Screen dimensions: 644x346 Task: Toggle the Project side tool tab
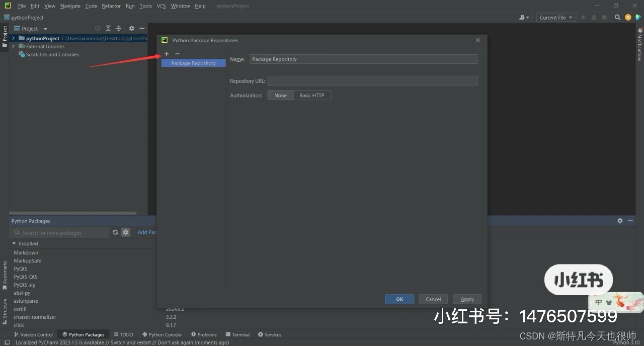point(5,37)
